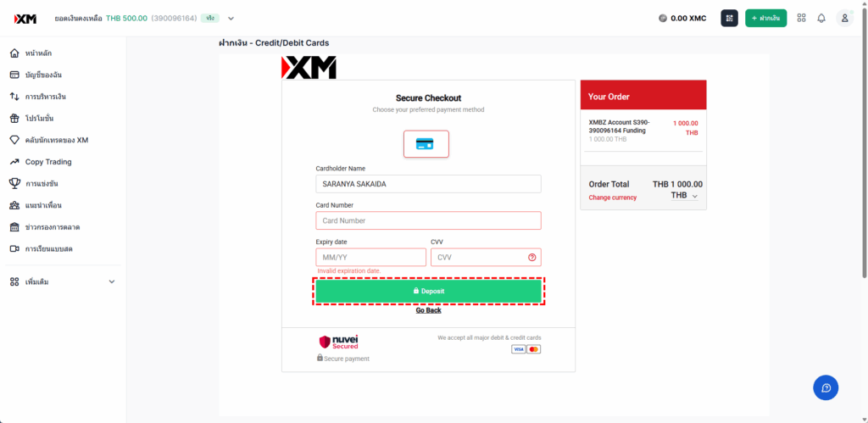The width and height of the screenshot is (868, 423).
Task: Click the gift icon beside โปรโมชั่น
Action: pyautogui.click(x=15, y=119)
